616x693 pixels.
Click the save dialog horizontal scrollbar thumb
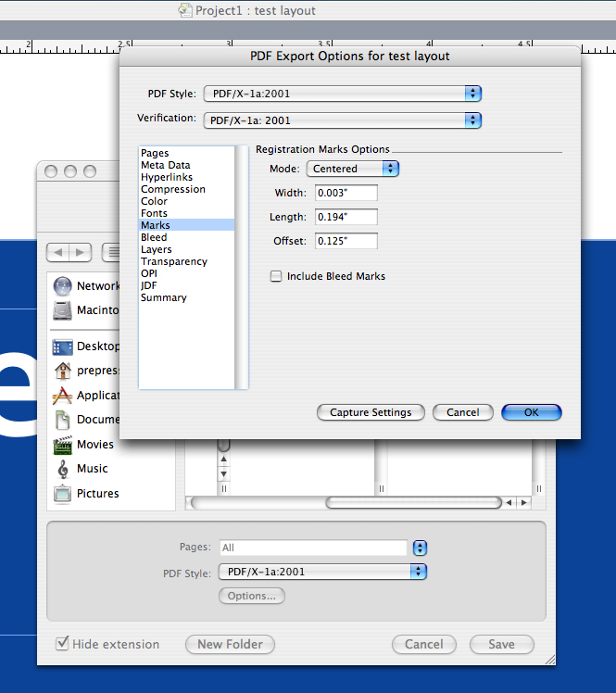tap(413, 502)
